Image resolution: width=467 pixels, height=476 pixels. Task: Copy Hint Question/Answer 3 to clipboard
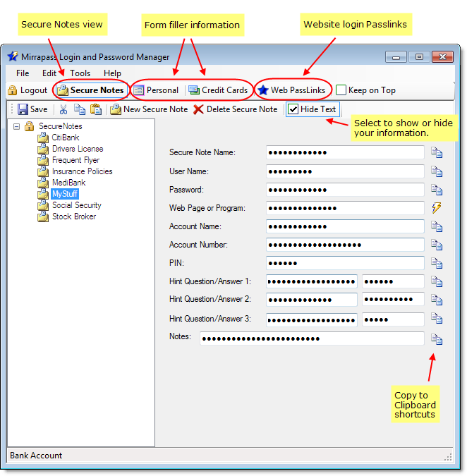coord(437,319)
